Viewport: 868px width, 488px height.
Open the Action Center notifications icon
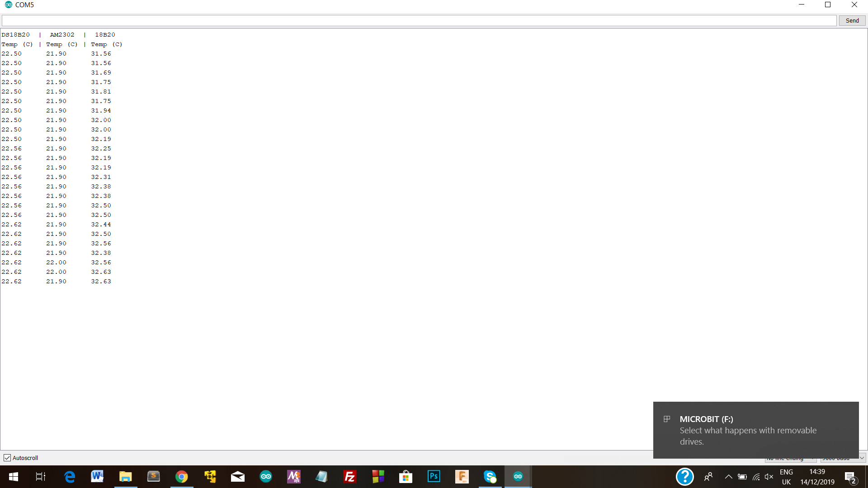tap(850, 477)
